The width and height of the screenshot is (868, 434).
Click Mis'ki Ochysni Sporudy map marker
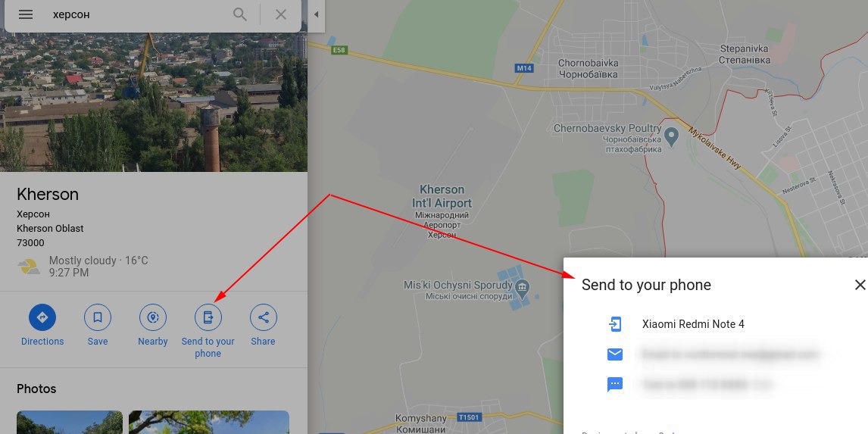(522, 287)
